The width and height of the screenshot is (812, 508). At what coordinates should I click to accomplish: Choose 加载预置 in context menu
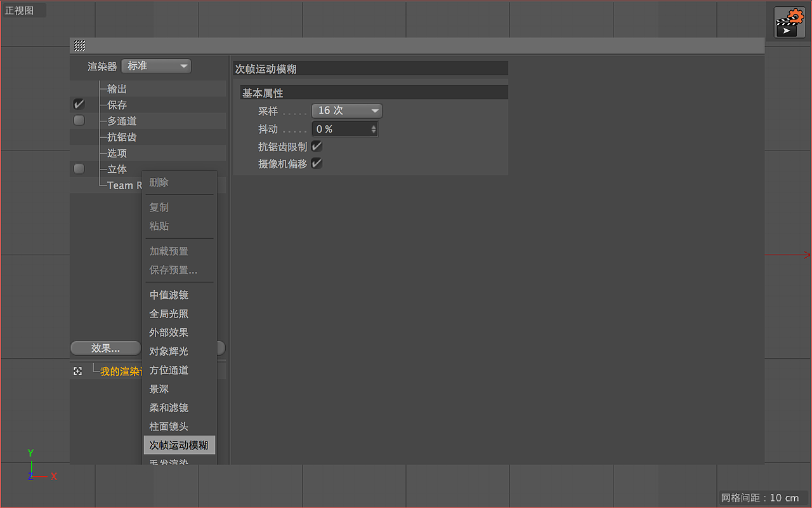(x=169, y=251)
